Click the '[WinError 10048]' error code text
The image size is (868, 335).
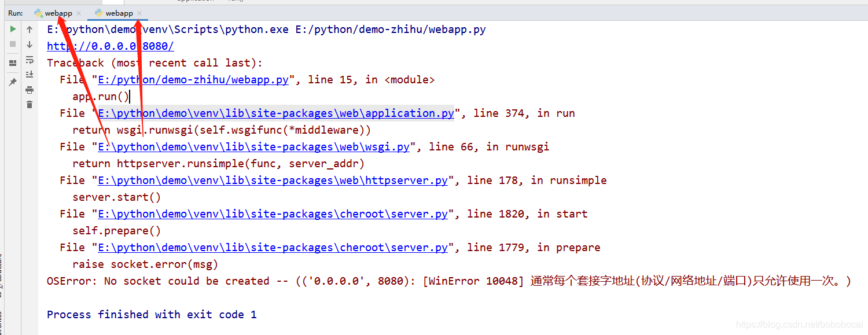473,281
